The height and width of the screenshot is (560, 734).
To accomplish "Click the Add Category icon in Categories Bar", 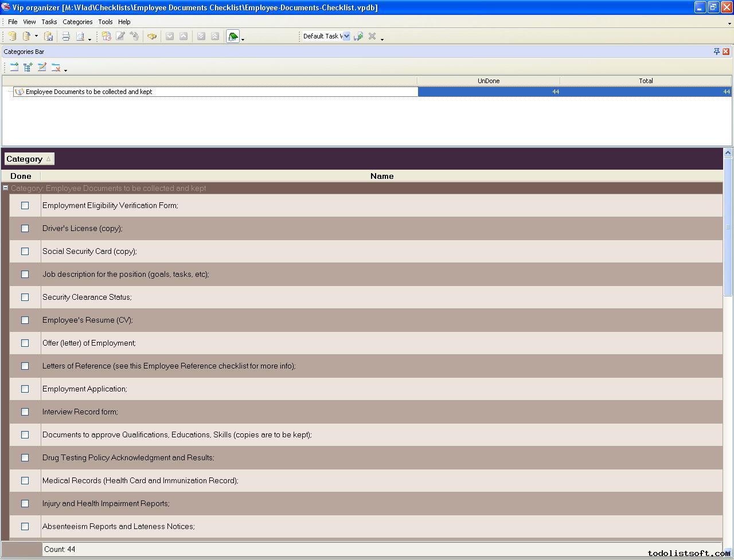I will pos(14,67).
